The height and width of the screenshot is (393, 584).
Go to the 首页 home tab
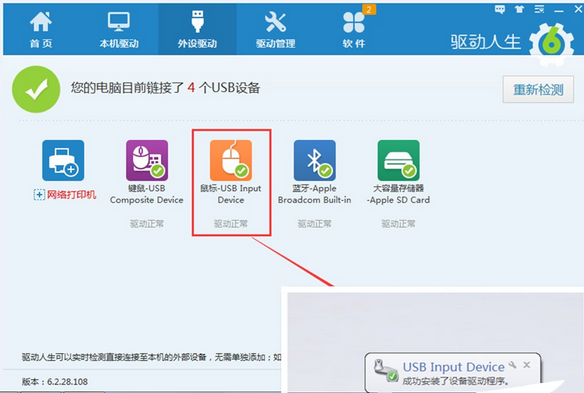click(x=41, y=29)
